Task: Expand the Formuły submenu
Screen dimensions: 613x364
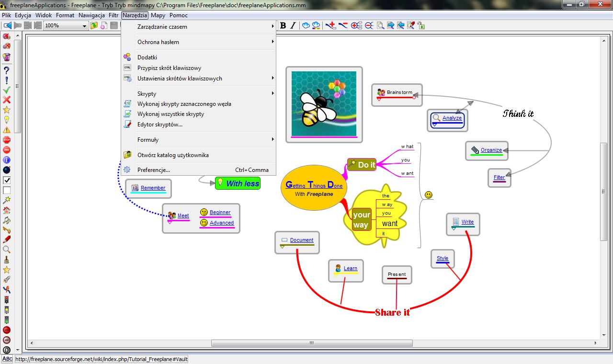Action: click(x=199, y=140)
